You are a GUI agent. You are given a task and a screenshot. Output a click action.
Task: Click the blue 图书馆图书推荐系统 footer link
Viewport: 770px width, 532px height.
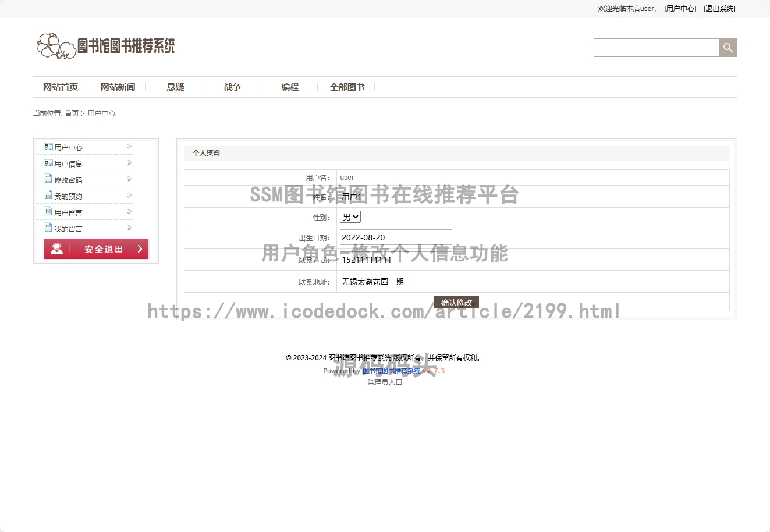click(391, 371)
